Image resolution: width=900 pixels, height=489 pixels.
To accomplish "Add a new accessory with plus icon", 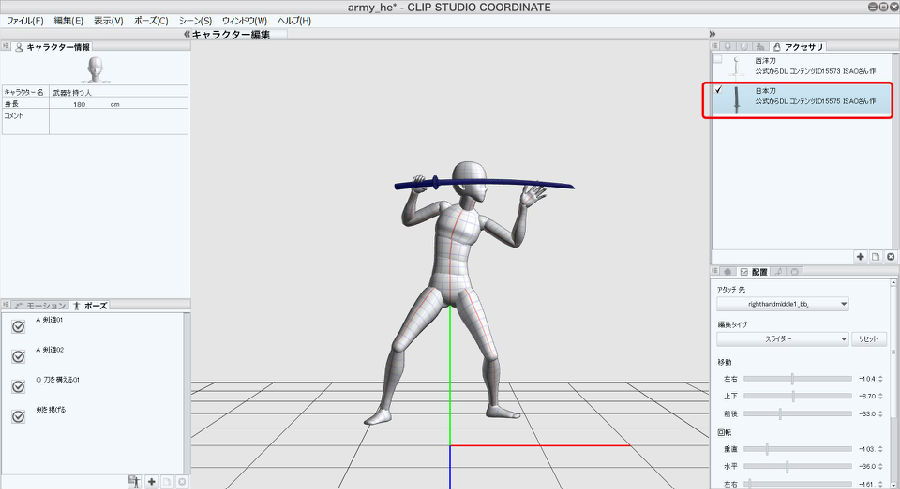I will point(860,257).
